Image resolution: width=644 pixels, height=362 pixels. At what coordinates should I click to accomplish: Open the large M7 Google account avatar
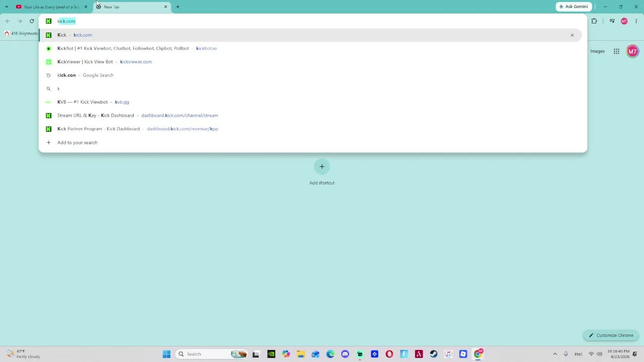click(632, 51)
